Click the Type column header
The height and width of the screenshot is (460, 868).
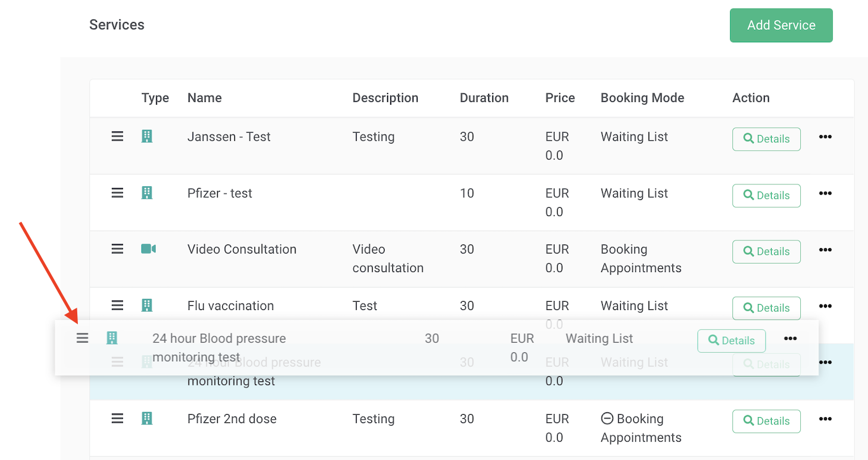click(x=155, y=98)
